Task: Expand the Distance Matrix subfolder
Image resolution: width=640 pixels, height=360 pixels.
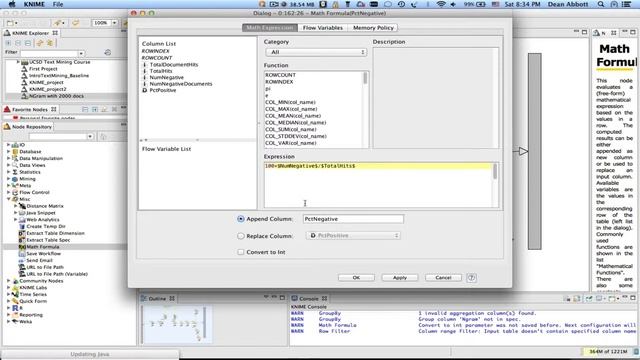Action: tap(16, 206)
